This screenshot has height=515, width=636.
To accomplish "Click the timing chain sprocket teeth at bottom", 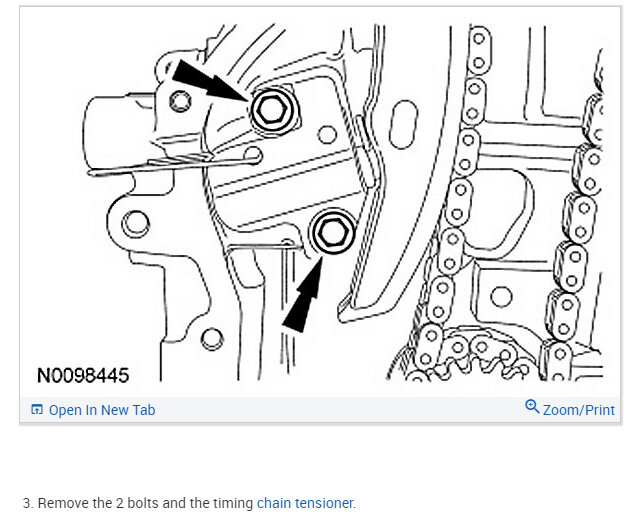I will click(477, 355).
